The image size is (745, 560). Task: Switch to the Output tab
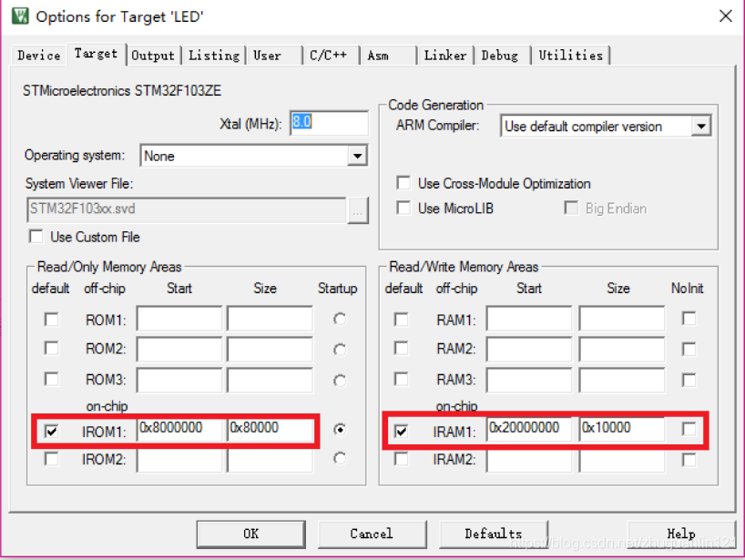[x=153, y=56]
